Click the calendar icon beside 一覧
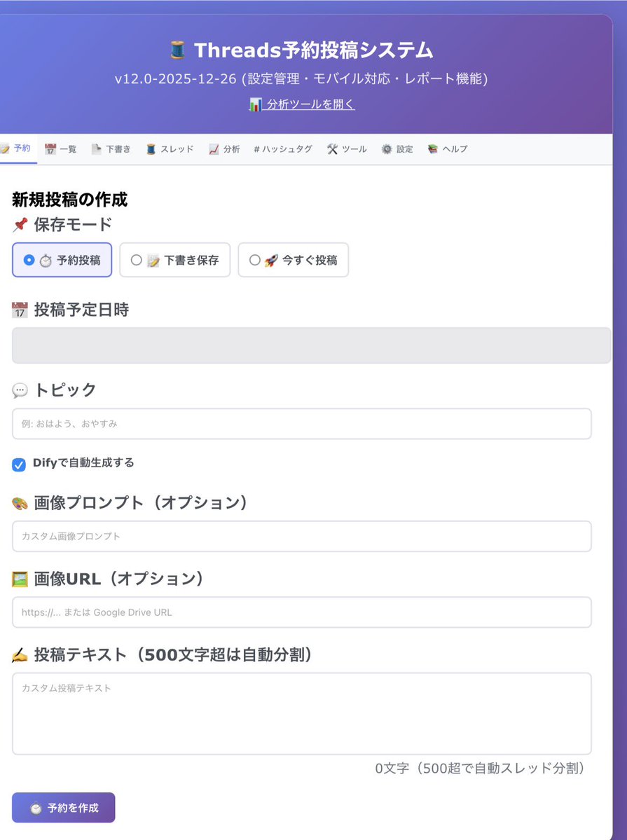The width and height of the screenshot is (627, 840). click(x=50, y=149)
